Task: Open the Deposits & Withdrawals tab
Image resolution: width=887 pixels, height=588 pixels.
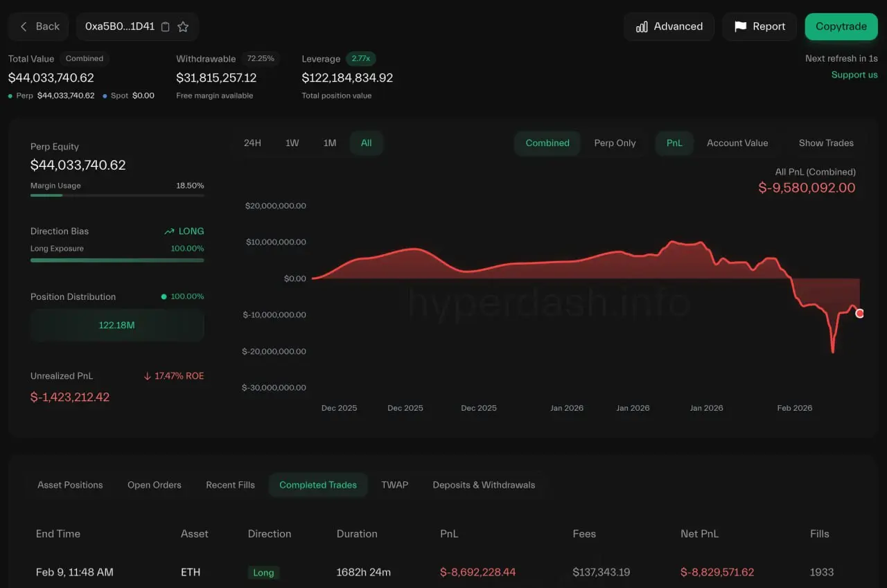Action: pyautogui.click(x=484, y=485)
